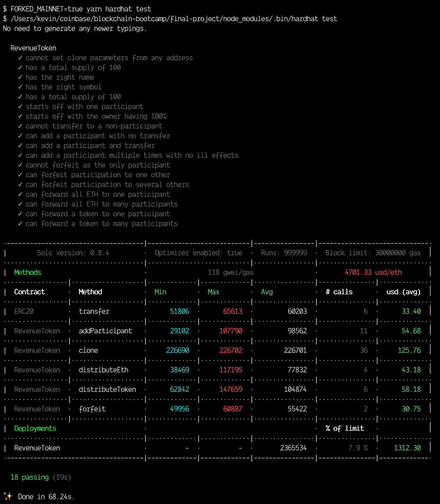The width and height of the screenshot is (440, 504).
Task: Click 'cannot forfeit as the only participant'
Action: 98,165
